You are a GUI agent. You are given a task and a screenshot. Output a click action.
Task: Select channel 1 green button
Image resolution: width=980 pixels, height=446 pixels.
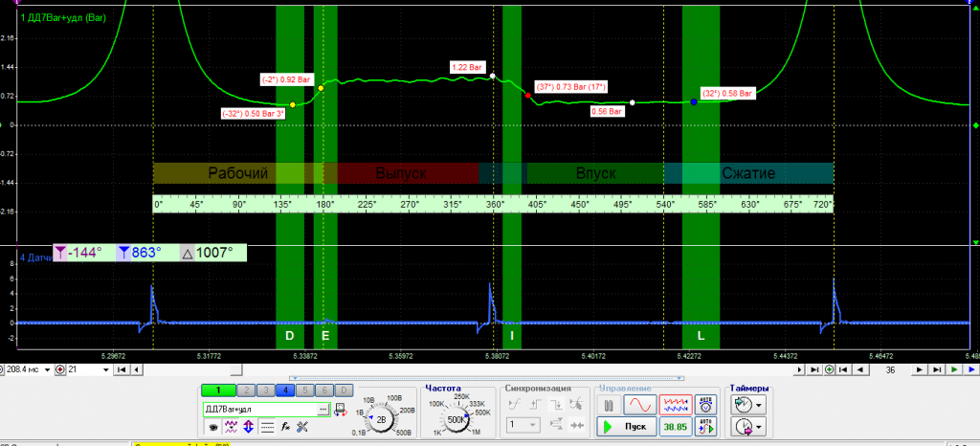(x=218, y=390)
